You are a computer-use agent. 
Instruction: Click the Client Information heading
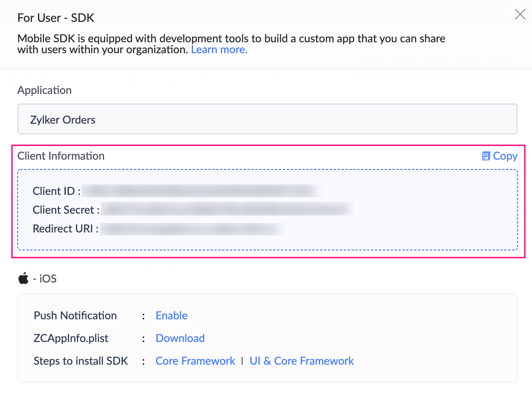(x=61, y=156)
